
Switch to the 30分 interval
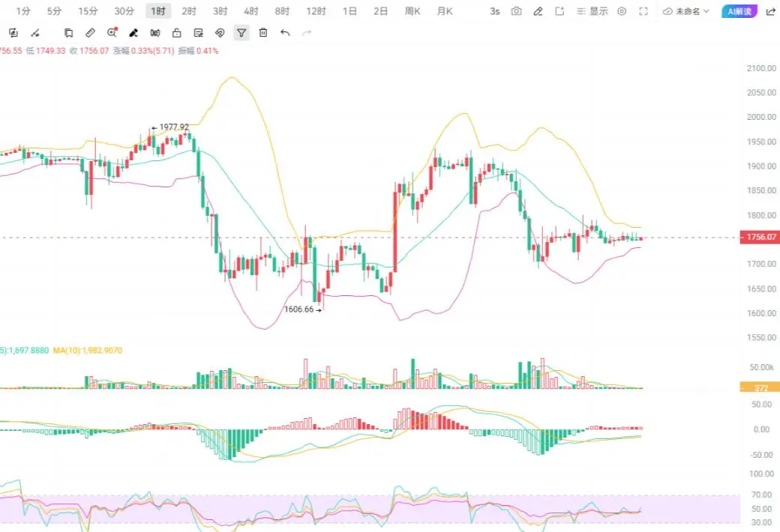point(124,11)
